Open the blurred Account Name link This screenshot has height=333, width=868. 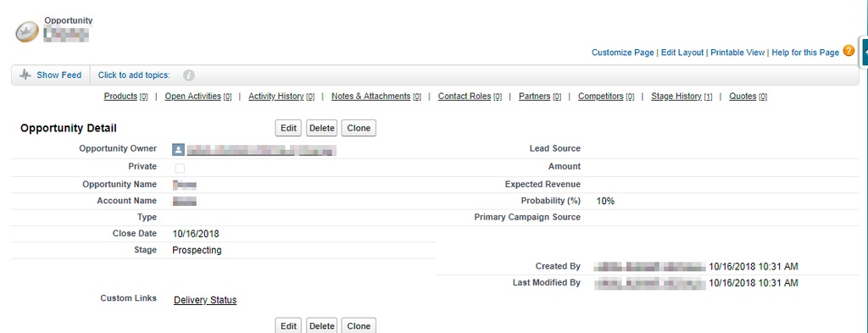pos(185,202)
